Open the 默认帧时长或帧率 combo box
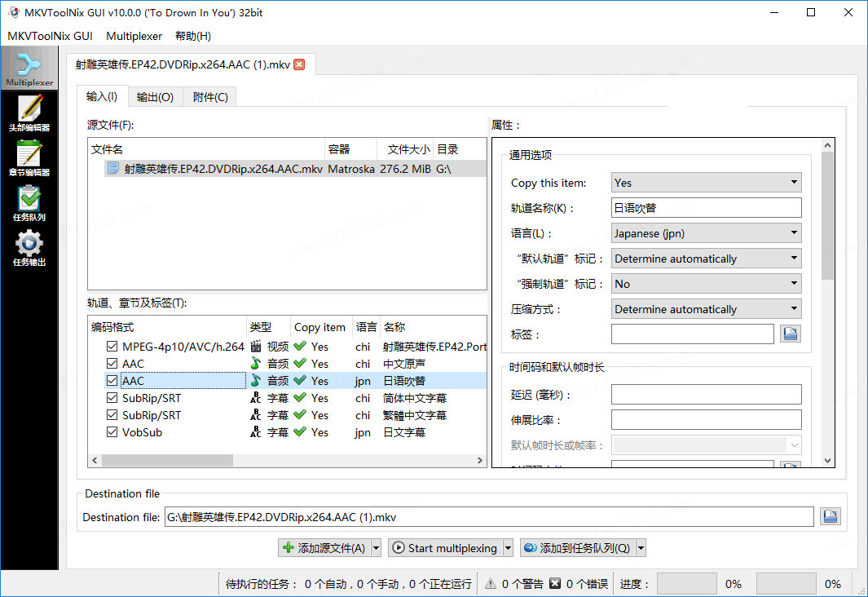868x597 pixels. (707, 445)
